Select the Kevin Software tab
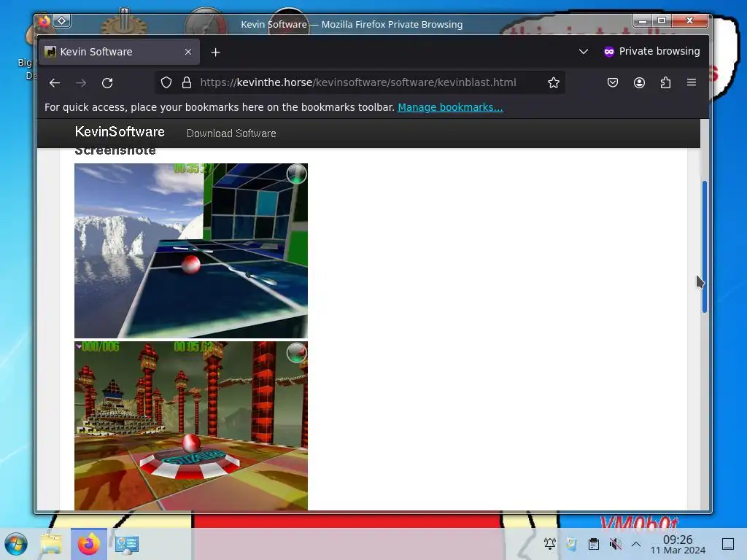The image size is (747, 560). [119, 52]
